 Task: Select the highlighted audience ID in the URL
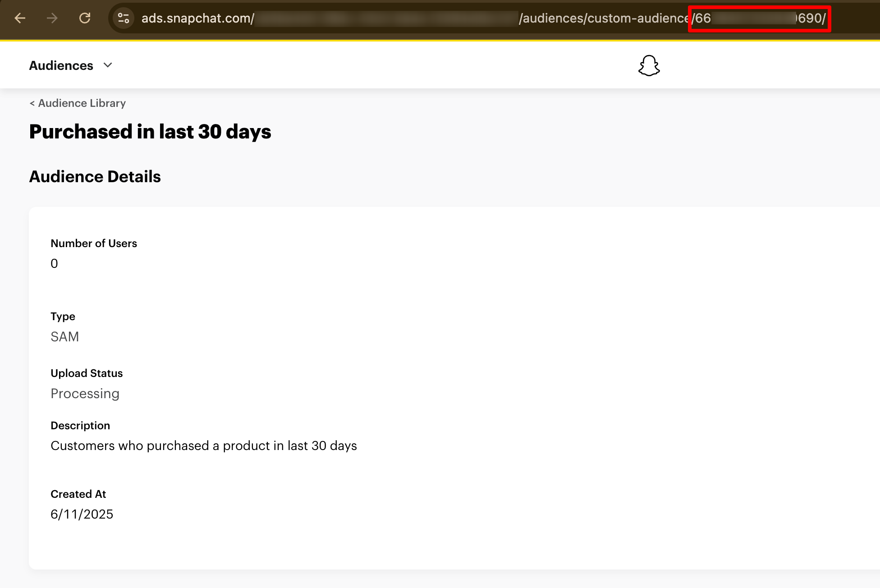point(759,19)
